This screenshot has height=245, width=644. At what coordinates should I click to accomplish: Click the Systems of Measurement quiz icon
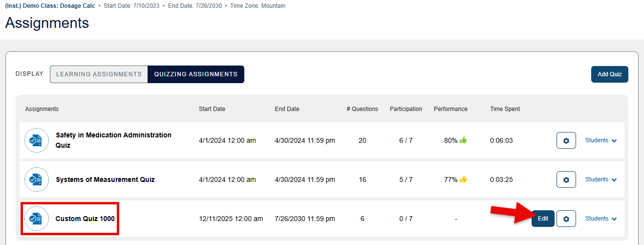tap(37, 179)
